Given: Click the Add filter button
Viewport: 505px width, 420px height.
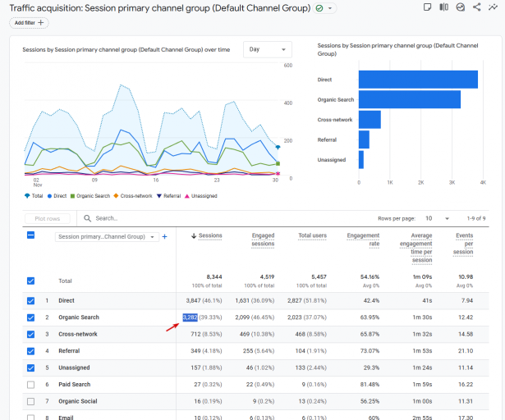Looking at the screenshot, I should (30, 23).
